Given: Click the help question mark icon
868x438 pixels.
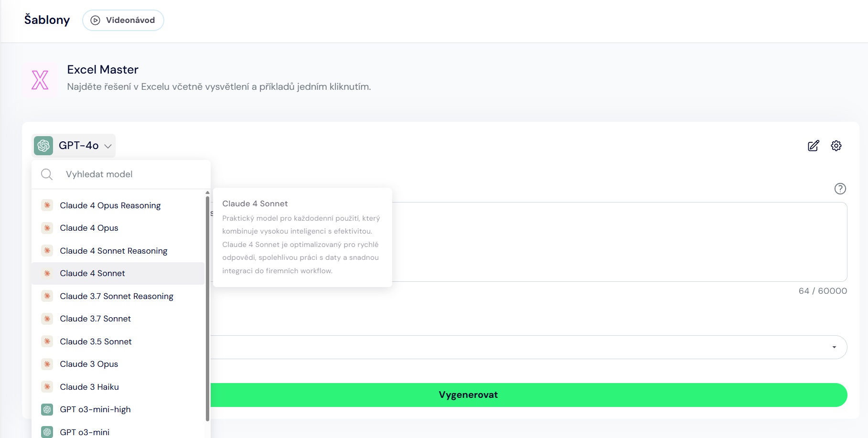Looking at the screenshot, I should pyautogui.click(x=840, y=189).
